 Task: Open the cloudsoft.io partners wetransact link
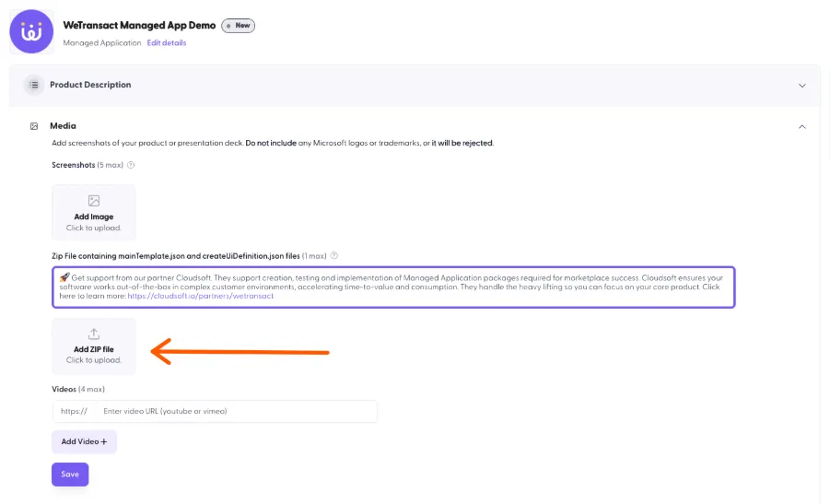pyautogui.click(x=200, y=296)
